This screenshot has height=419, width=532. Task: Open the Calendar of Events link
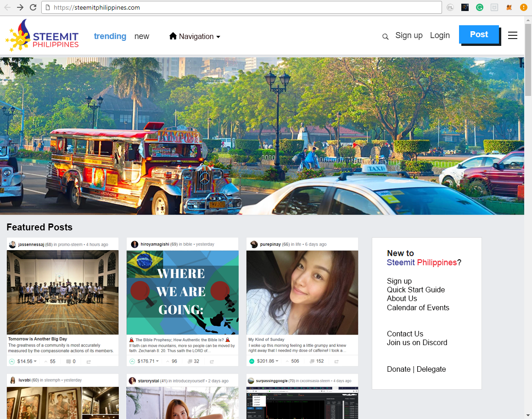click(418, 308)
